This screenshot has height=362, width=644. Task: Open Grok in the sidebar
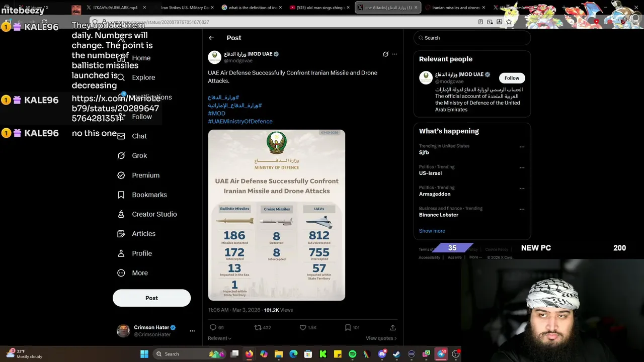(x=132, y=156)
